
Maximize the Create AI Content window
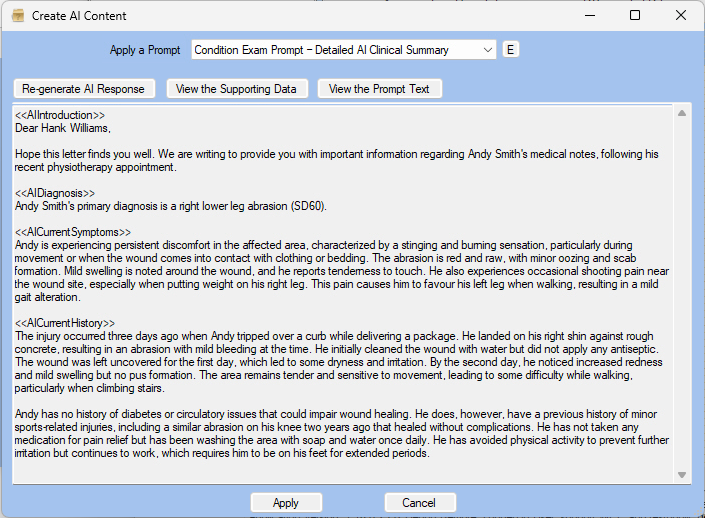(x=634, y=16)
